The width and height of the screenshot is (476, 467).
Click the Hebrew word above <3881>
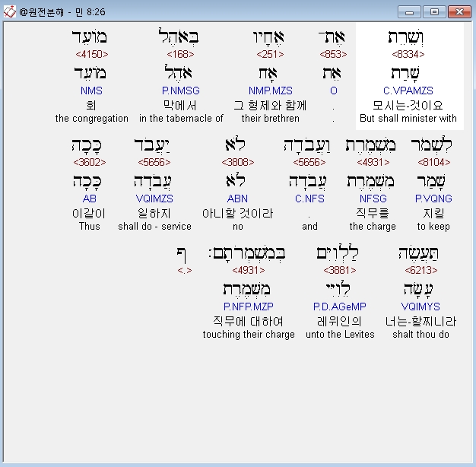point(338,253)
